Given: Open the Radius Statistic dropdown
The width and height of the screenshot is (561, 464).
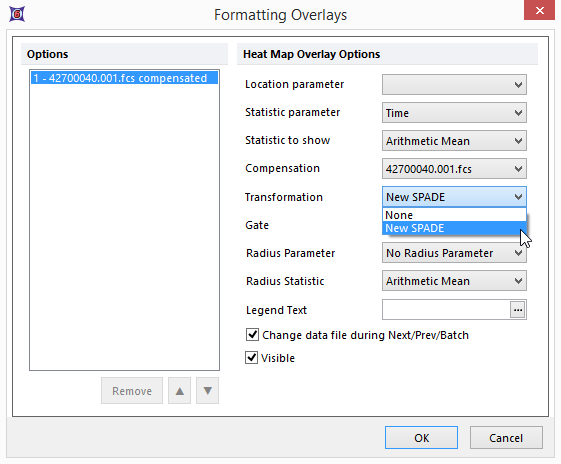Looking at the screenshot, I should coord(454,281).
